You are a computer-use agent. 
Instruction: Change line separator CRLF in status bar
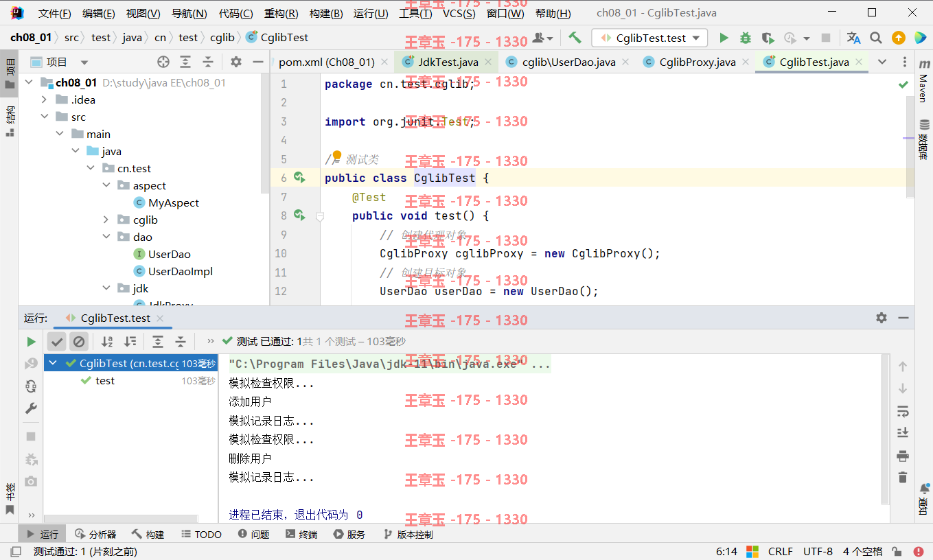[x=780, y=552]
